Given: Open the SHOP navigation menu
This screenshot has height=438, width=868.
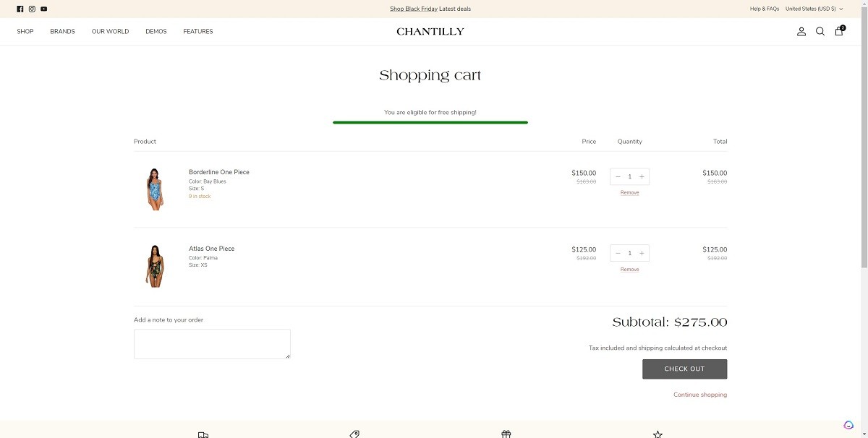Looking at the screenshot, I should [x=25, y=31].
